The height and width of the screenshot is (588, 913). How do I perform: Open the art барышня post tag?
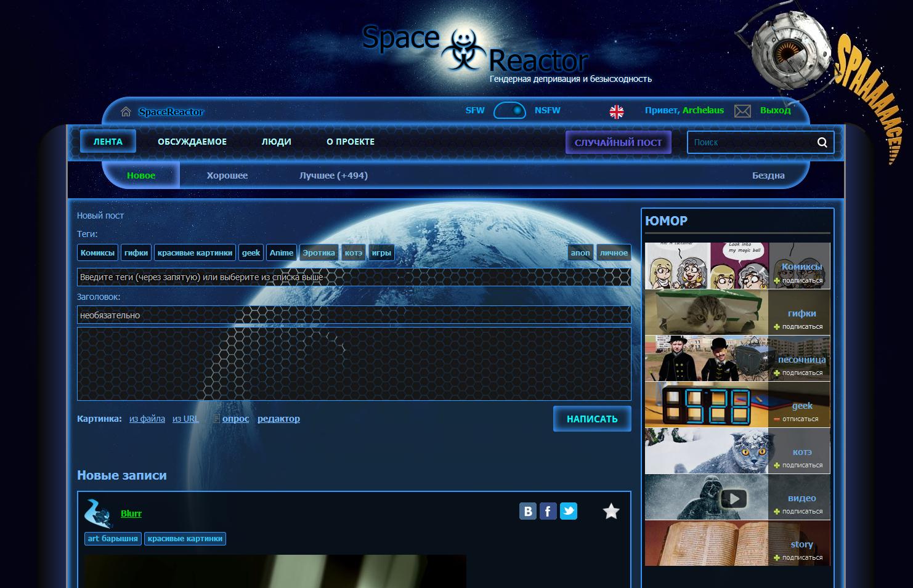[113, 539]
